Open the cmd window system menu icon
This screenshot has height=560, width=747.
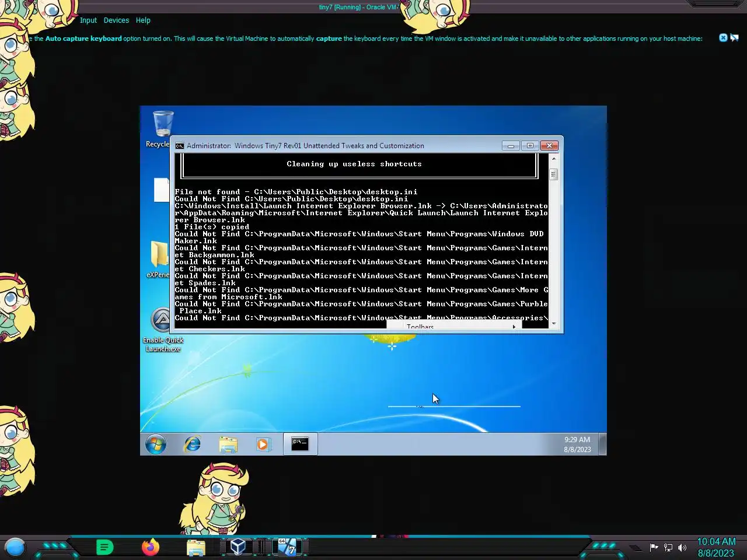[x=180, y=146]
